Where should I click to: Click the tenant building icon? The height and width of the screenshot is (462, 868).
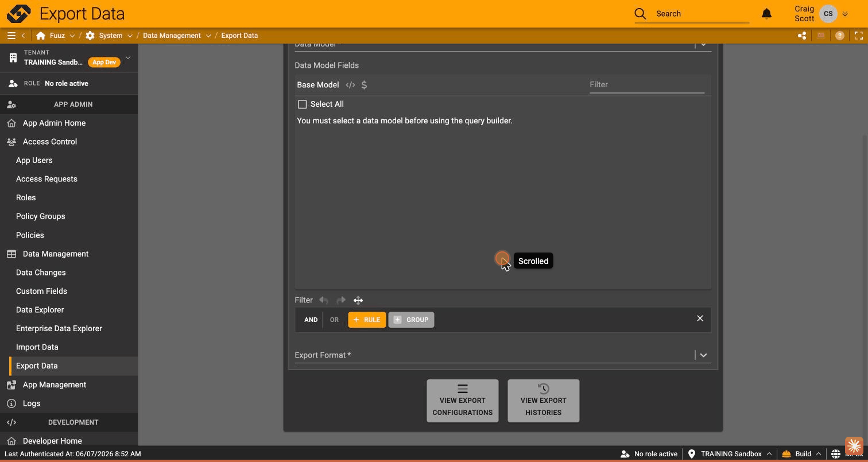tap(13, 58)
